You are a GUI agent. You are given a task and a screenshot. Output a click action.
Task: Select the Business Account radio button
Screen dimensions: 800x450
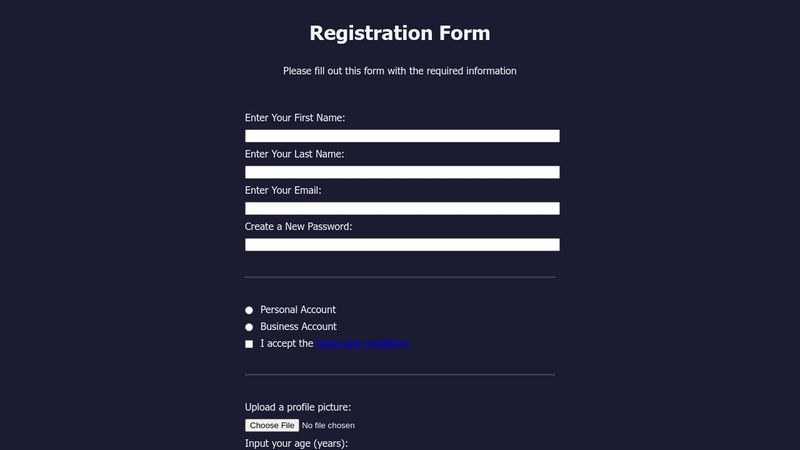249,327
